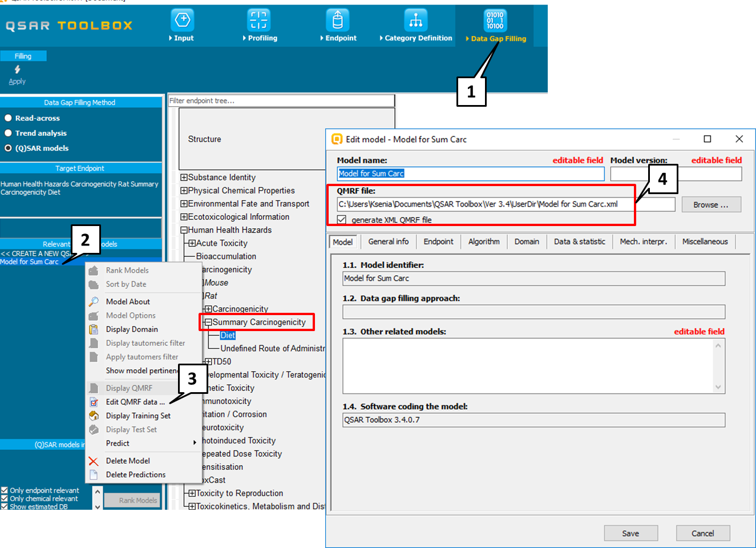Open the Data Gap Filling stage icon
The image size is (756, 548).
(495, 20)
